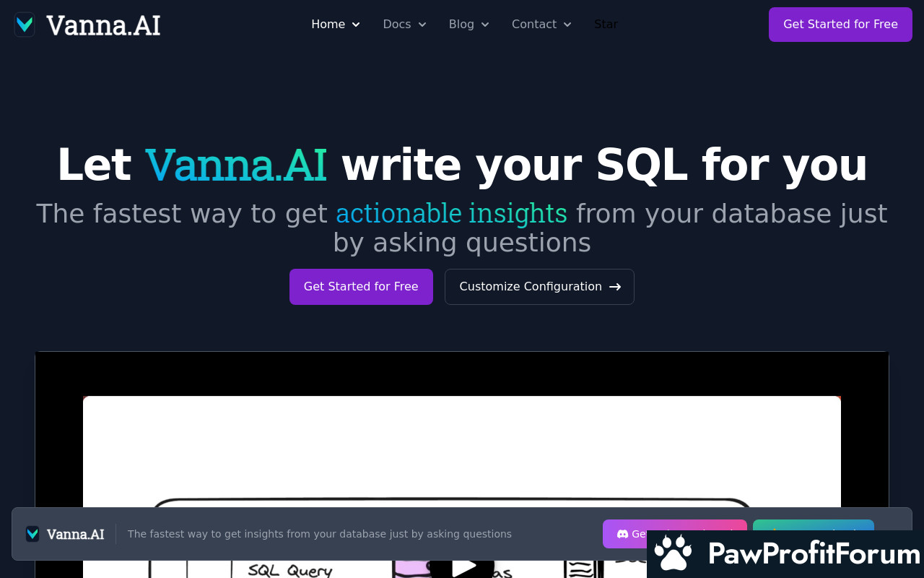Click the SQL Query sketch in video thumbnail
Screen dimensions: 924x578
click(x=290, y=570)
